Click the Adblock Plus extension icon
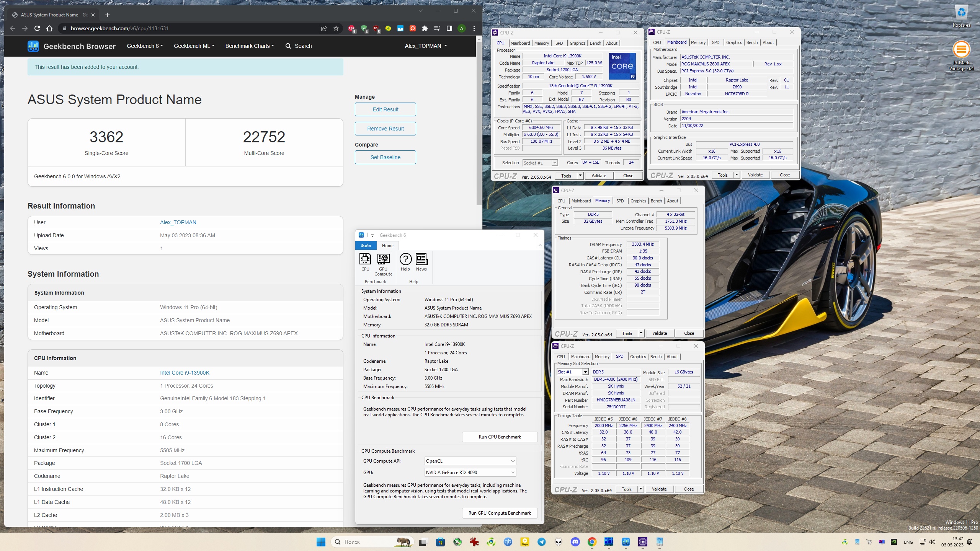980x551 pixels. [351, 28]
